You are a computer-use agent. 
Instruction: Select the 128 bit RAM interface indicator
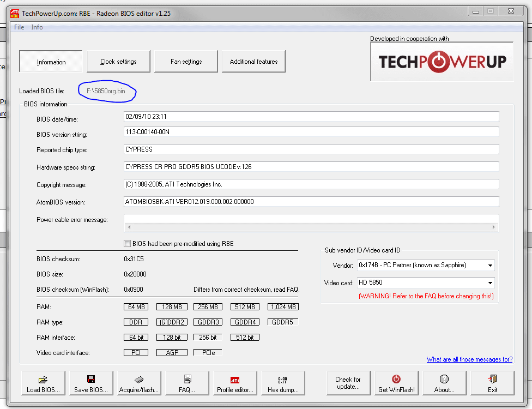click(172, 338)
